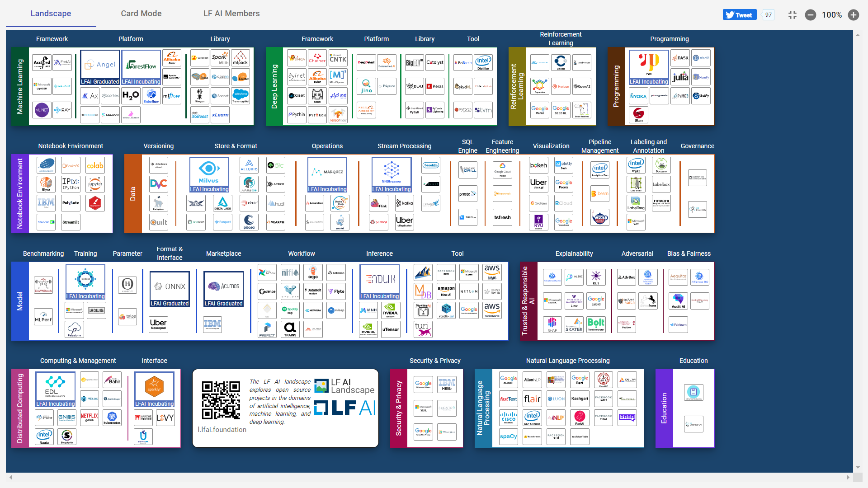The image size is (868, 488).
Task: Click the TensorFlow icon
Action: [338, 115]
